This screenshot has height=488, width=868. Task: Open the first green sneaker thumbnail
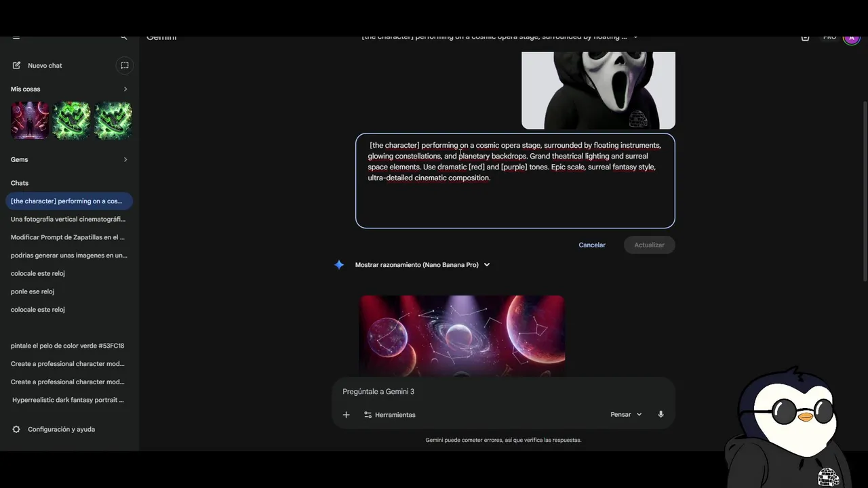click(x=71, y=121)
